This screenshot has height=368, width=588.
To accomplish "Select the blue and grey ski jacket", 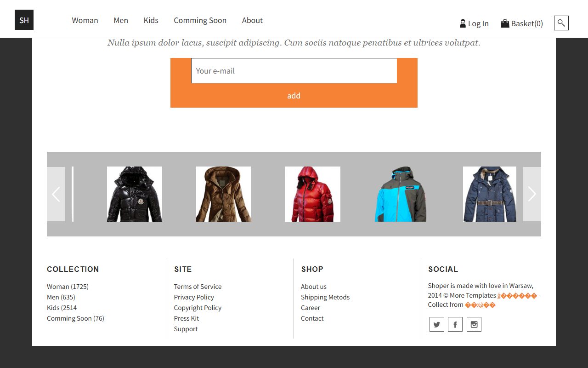I will (401, 194).
